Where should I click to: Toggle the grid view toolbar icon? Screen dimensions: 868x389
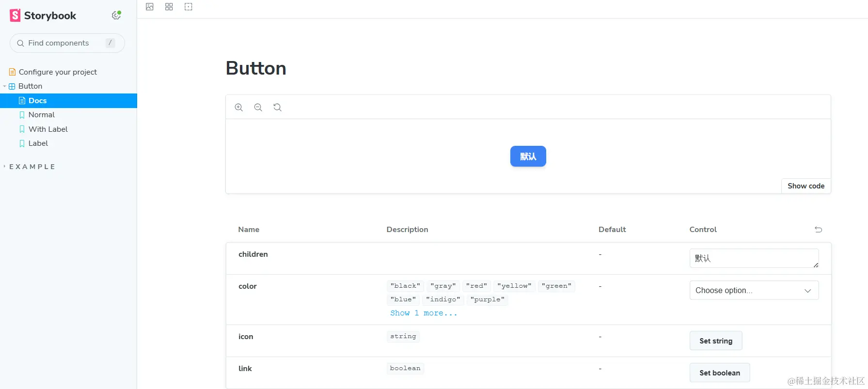pos(169,7)
